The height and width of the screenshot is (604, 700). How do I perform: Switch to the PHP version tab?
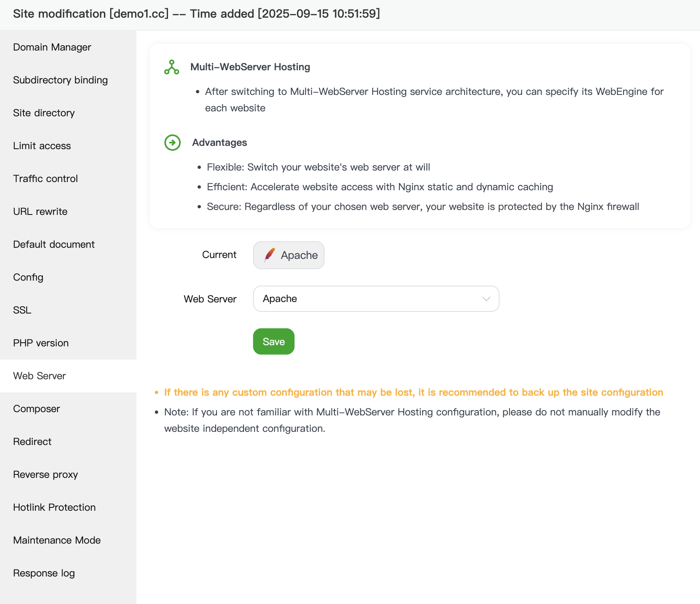pos(41,343)
